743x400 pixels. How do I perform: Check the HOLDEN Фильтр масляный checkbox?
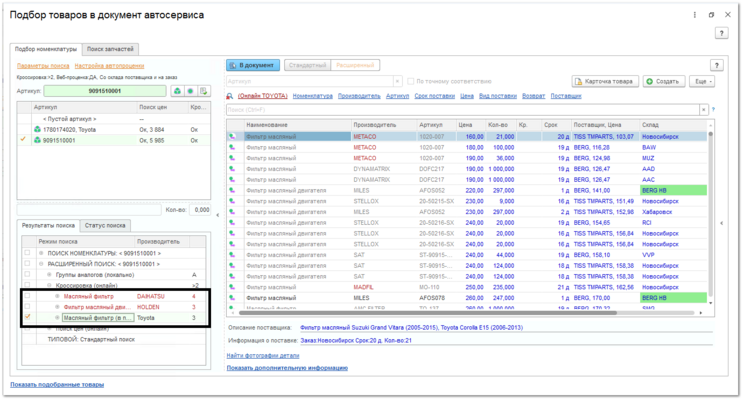(27, 307)
